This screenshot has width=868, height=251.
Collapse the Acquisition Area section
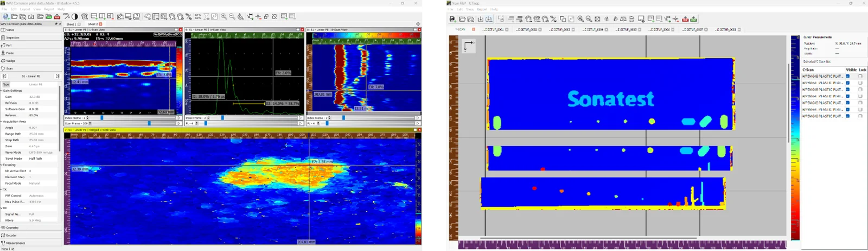click(x=2, y=122)
